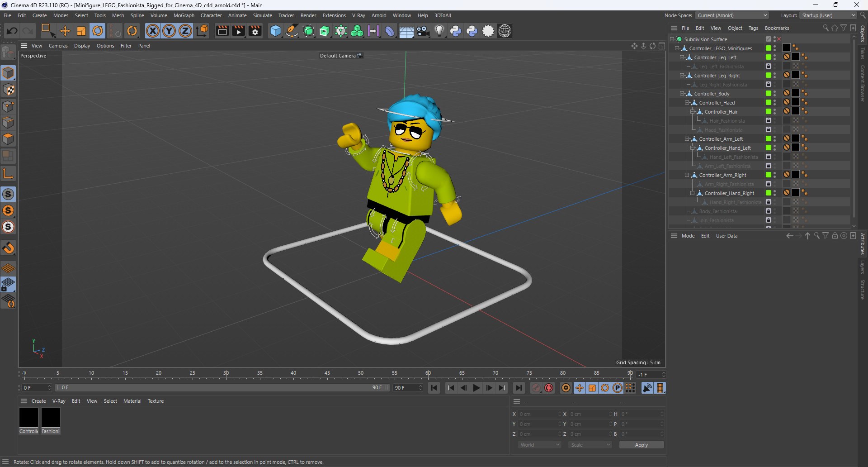Toggle timeline sound icon
This screenshot has height=467, width=868.
click(x=647, y=388)
